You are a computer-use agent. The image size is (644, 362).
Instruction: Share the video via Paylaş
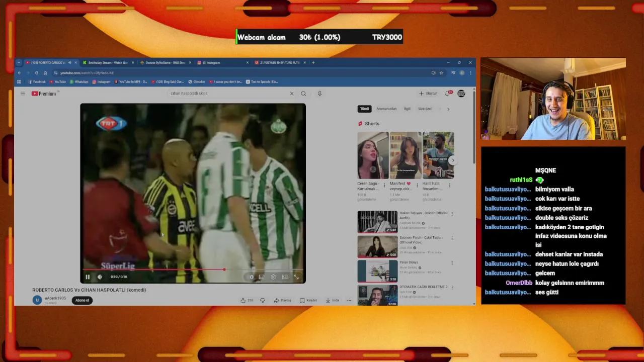(283, 300)
